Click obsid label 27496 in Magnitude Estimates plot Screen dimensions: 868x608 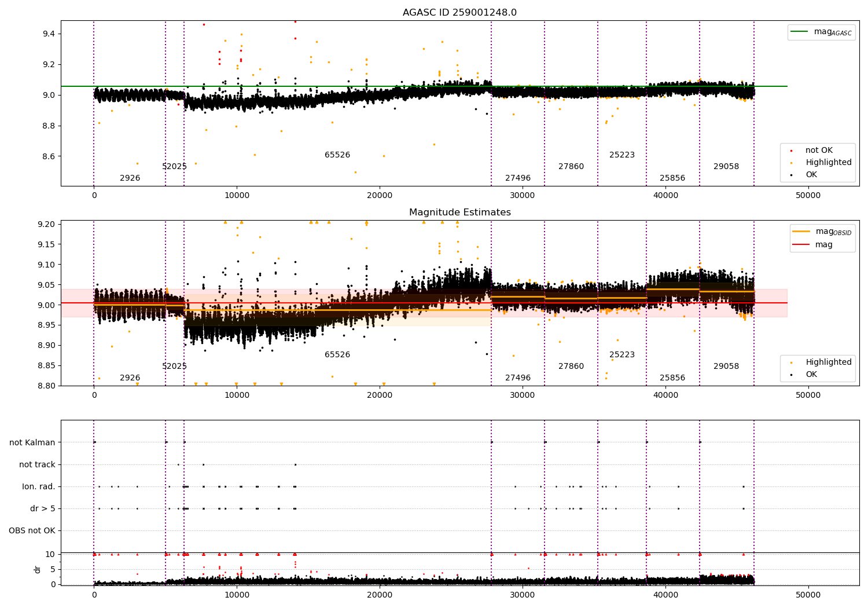coord(518,378)
